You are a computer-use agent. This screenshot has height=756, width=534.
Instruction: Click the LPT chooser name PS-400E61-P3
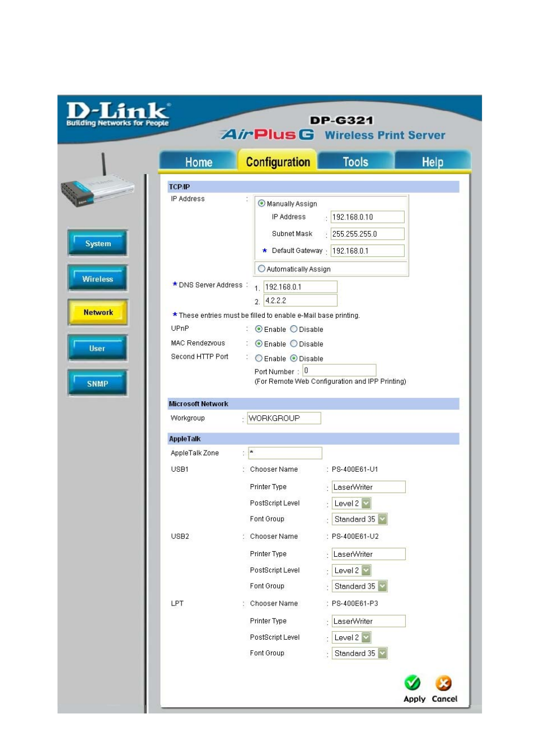(x=355, y=603)
